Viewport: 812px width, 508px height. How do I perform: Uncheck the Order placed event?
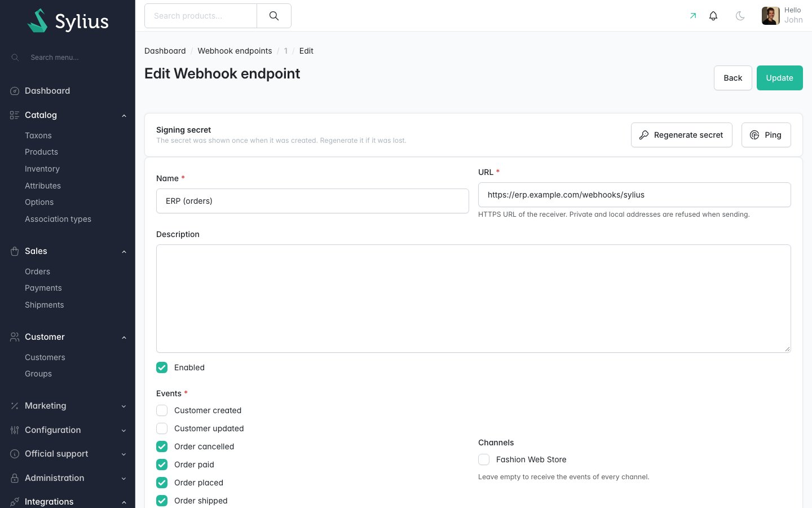click(162, 483)
